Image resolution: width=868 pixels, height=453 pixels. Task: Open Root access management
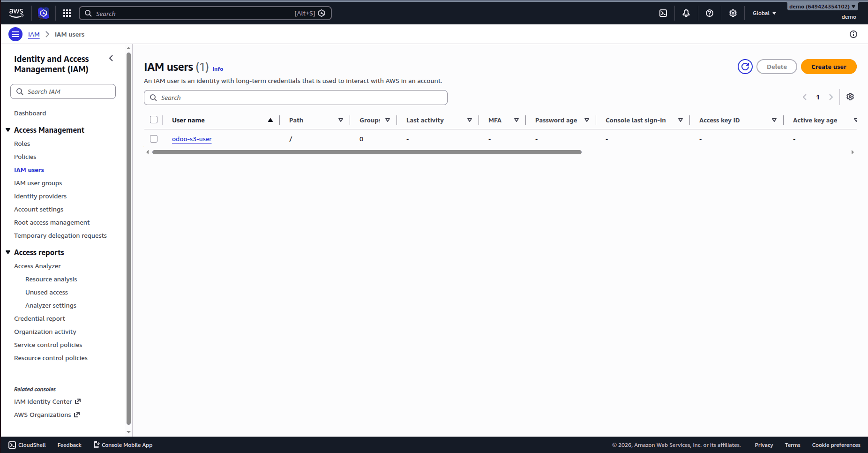pos(52,222)
